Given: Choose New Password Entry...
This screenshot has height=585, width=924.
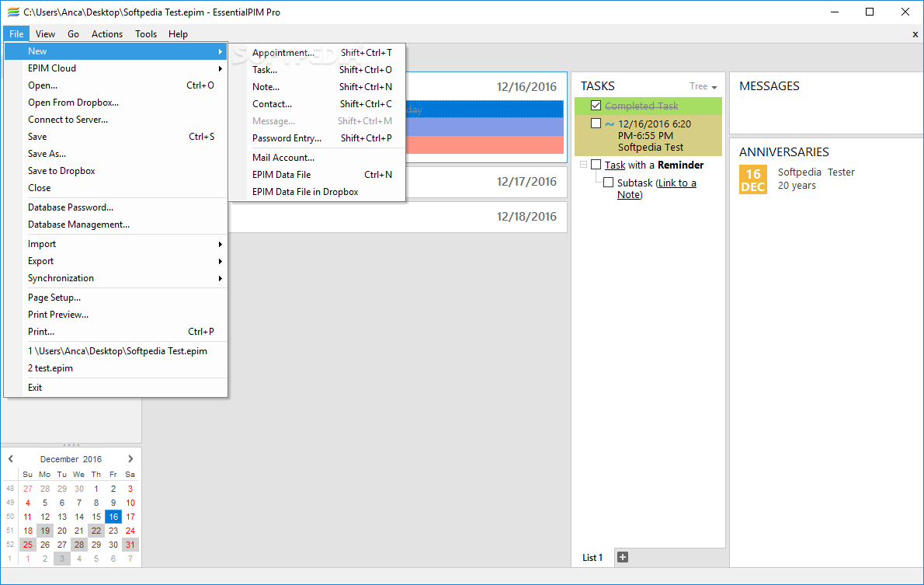Looking at the screenshot, I should [318, 138].
